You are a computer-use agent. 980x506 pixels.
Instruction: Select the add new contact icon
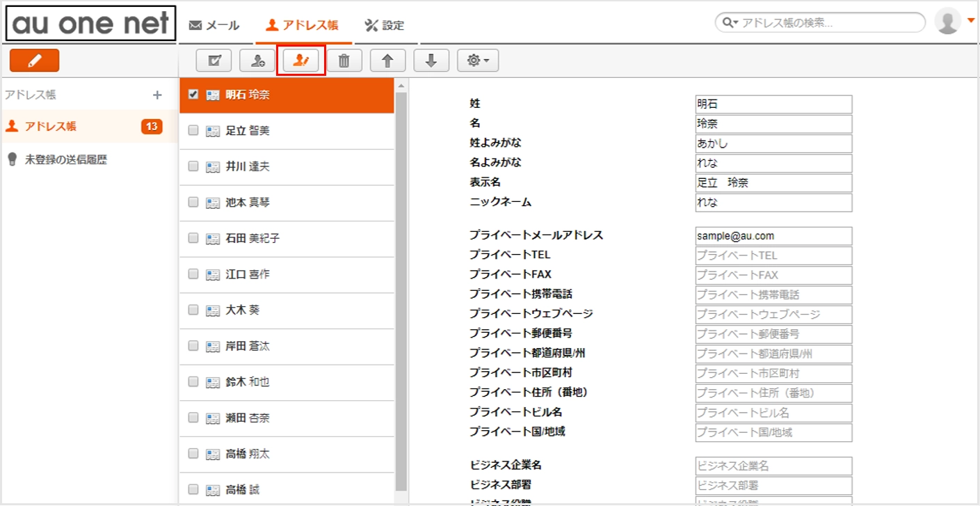point(257,60)
